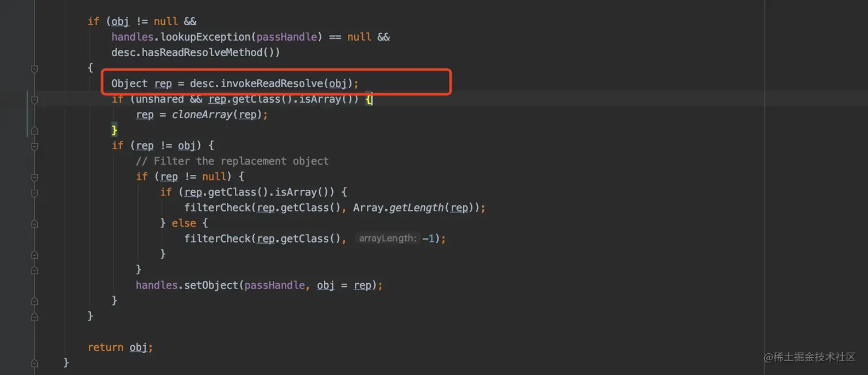Image resolution: width=868 pixels, height=375 pixels.
Task: Click 'obj = rep' assignment in setObject call
Action: pos(344,285)
